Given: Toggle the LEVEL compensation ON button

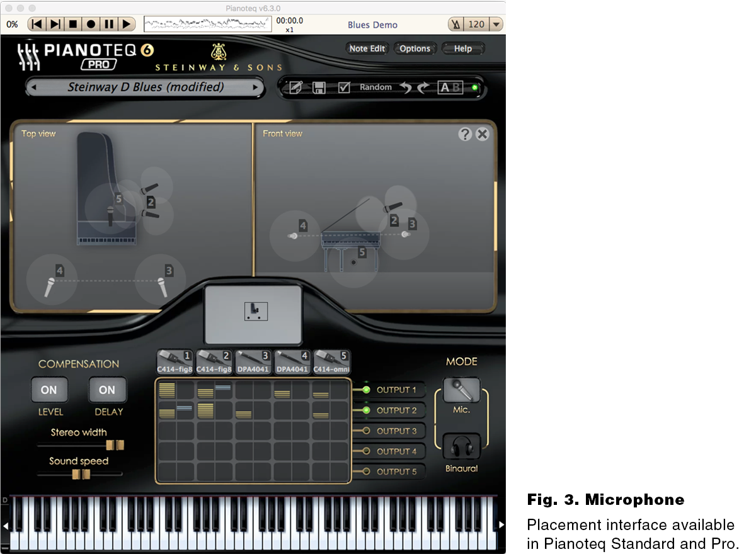Looking at the screenshot, I should (49, 390).
